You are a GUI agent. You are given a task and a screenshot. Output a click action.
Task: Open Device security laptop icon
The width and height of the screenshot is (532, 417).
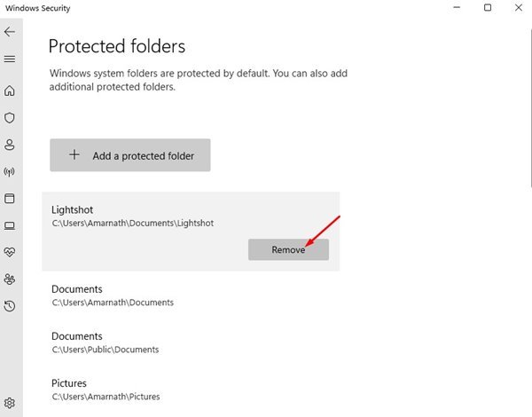click(x=10, y=225)
